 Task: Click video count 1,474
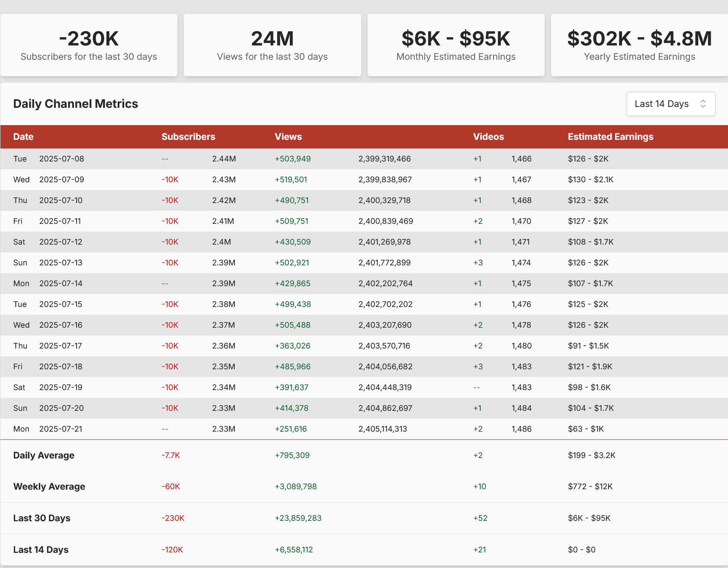pyautogui.click(x=521, y=263)
